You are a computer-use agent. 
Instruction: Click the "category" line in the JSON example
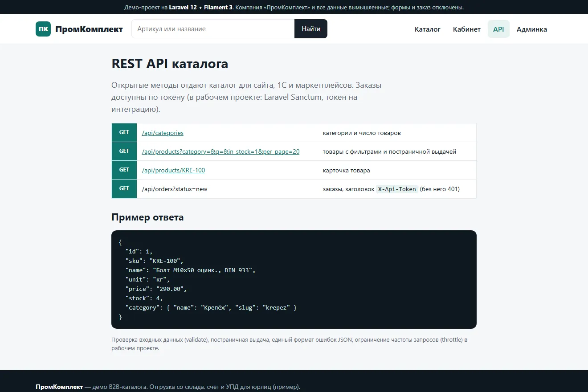pos(211,307)
